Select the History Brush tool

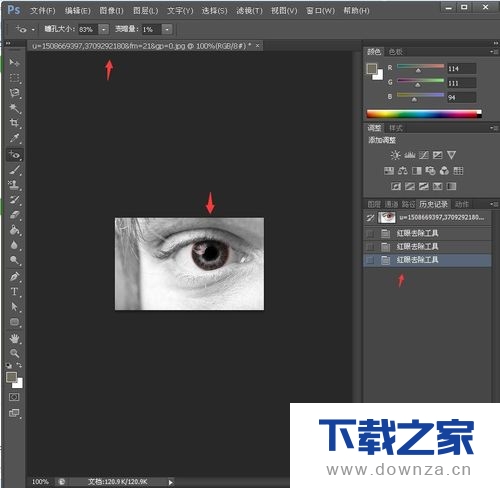[x=14, y=200]
